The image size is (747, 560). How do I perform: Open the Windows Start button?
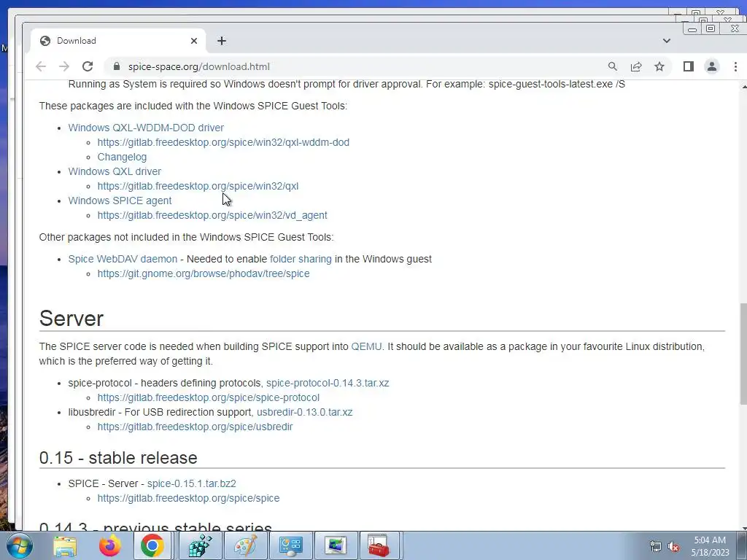point(18,545)
